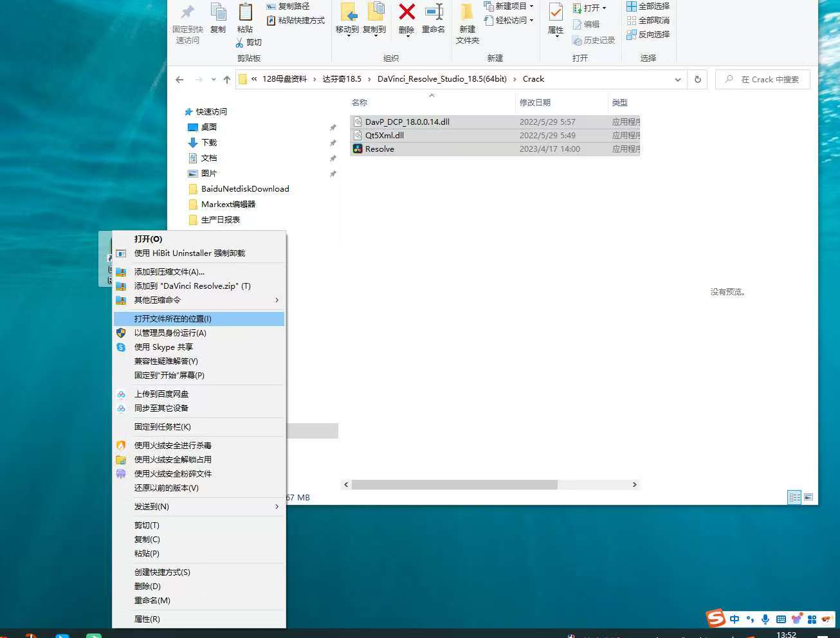Click the Copy to (复制到) icon
Image resolution: width=840 pixels, height=638 pixels.
375,12
